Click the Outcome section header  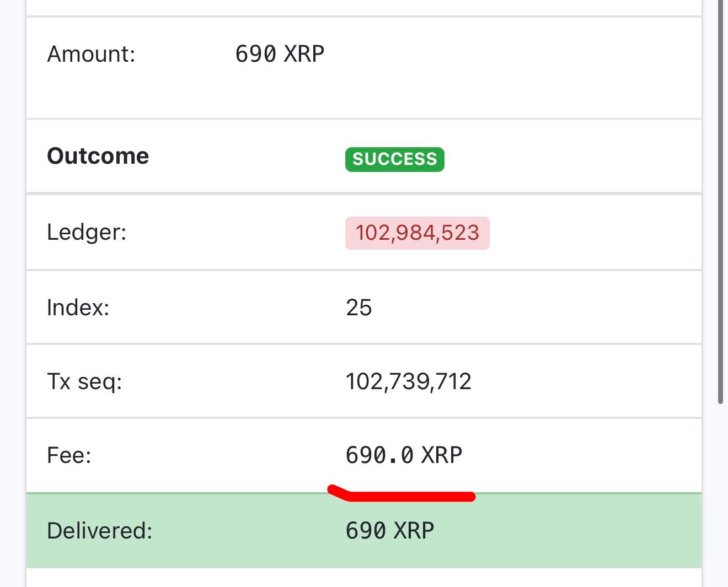click(x=98, y=156)
